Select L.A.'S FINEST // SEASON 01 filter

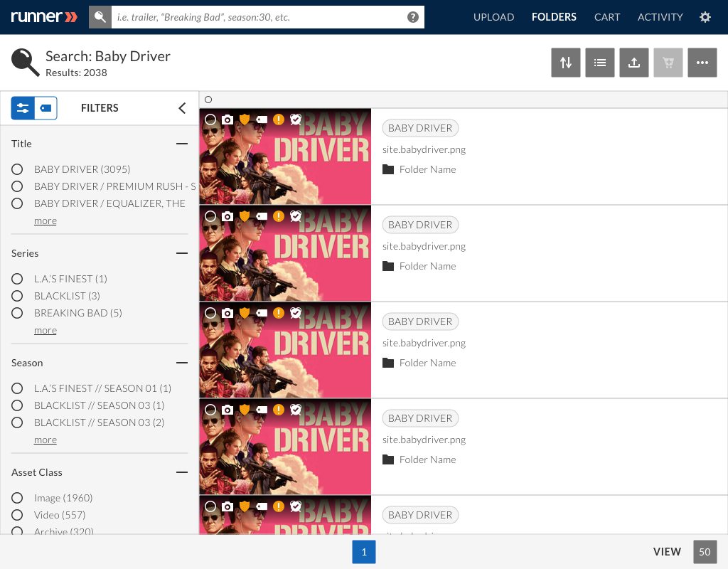[x=17, y=388]
